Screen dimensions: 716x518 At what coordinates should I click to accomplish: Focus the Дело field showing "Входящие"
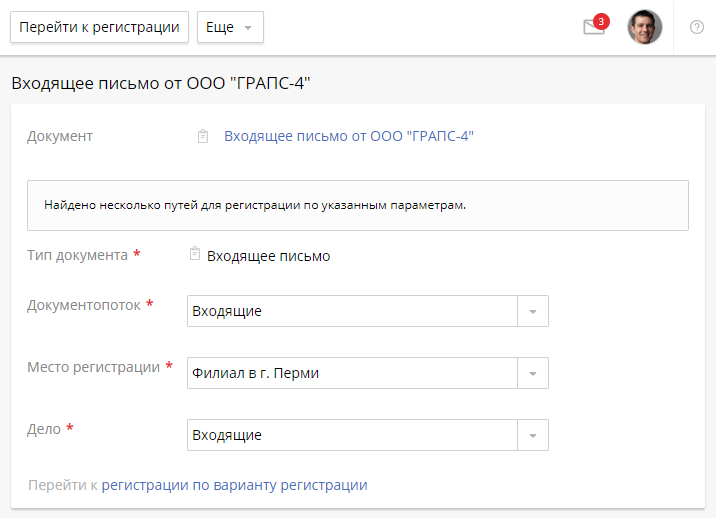point(352,435)
